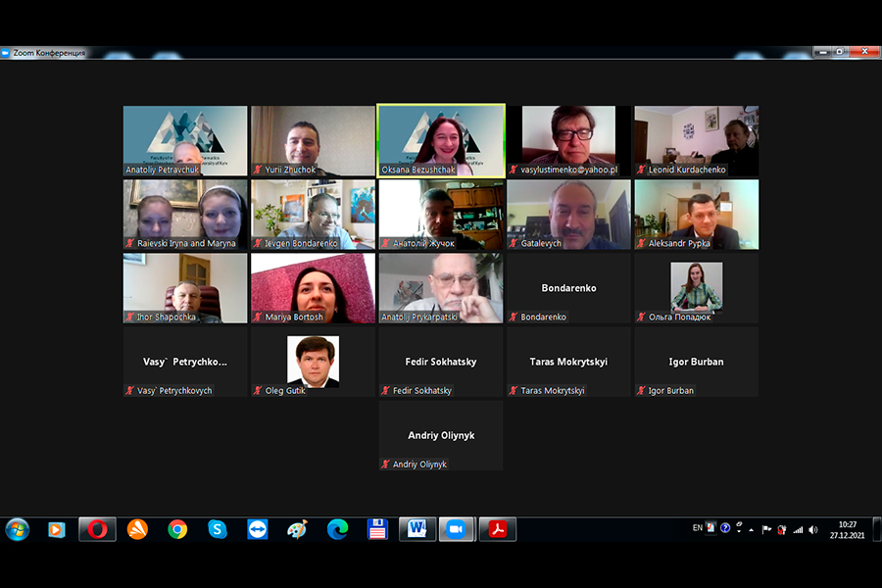Open the Opera browser from taskbar
The height and width of the screenshot is (588, 882).
click(x=97, y=529)
